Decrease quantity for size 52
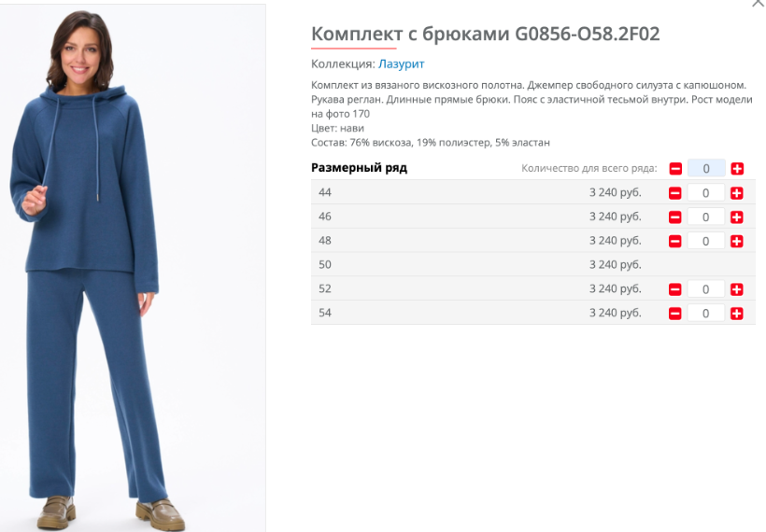Viewport: 766px width, 532px height. [x=675, y=289]
